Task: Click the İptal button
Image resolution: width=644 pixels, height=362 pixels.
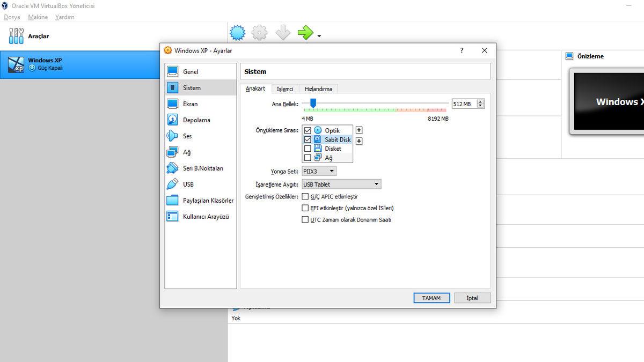Action: 472,298
